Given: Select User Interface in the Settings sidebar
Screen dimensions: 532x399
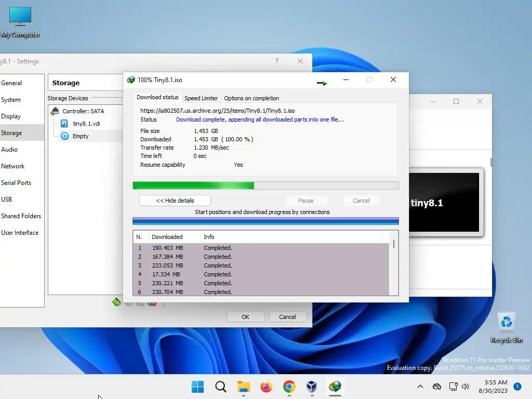Looking at the screenshot, I should [x=22, y=233].
